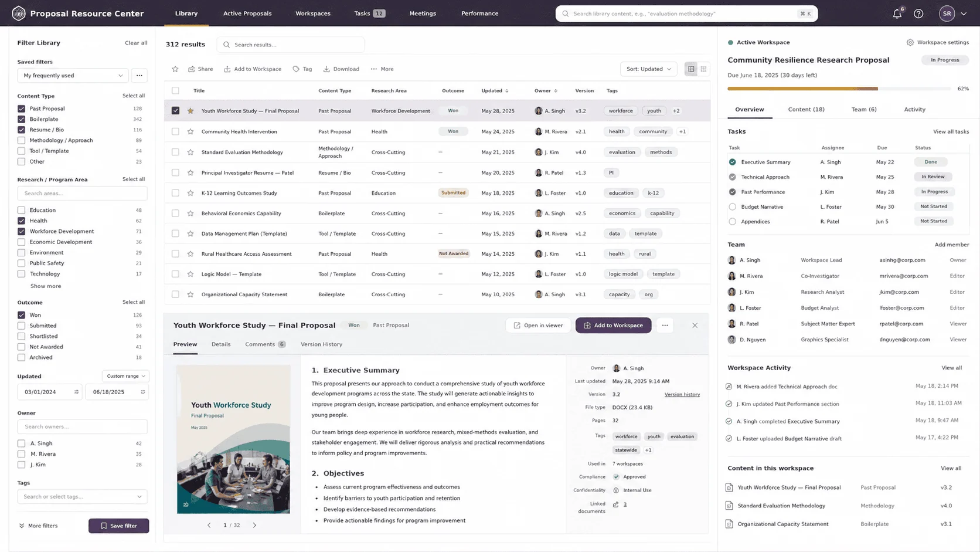Open Workspace settings gear

(x=910, y=42)
